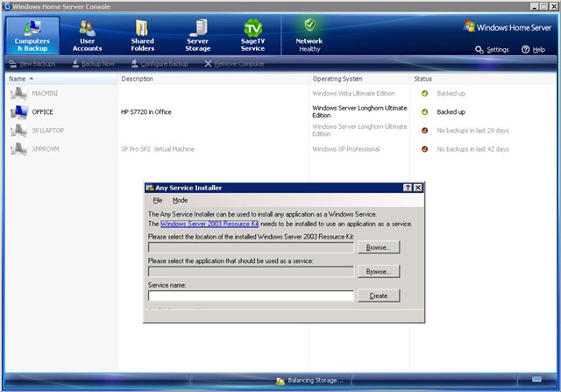Image resolution: width=561 pixels, height=392 pixels.
Task: Close the Any Service Installer dialog
Action: point(417,188)
